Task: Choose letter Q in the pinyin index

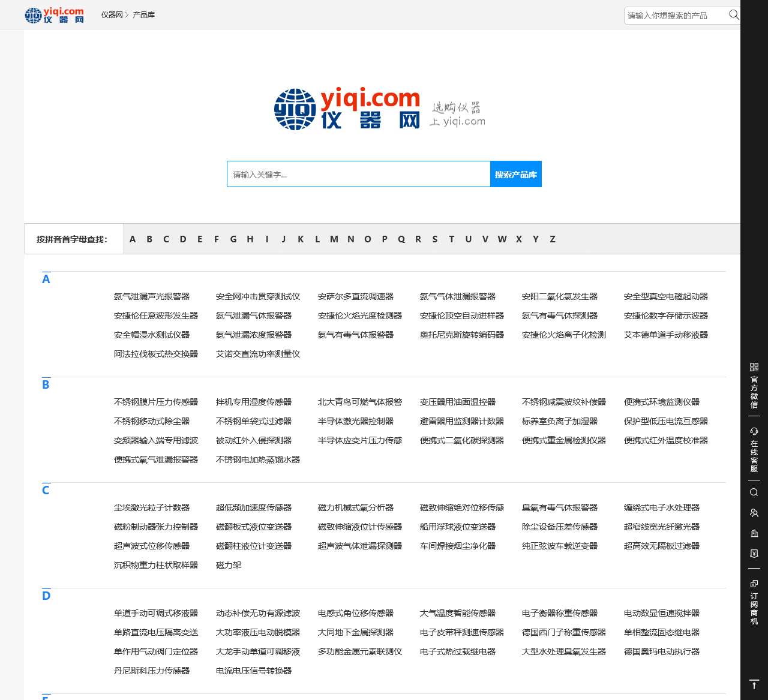Action: tap(401, 239)
